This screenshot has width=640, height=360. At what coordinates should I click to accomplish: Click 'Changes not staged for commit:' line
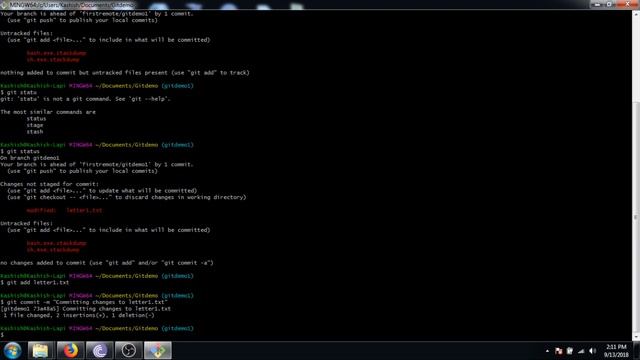pos(49,184)
